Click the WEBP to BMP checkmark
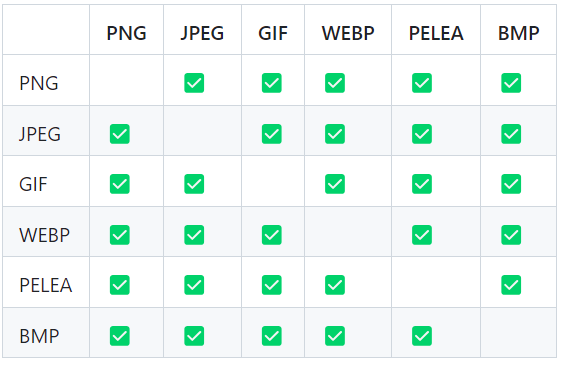The height and width of the screenshot is (365, 565). tap(511, 235)
